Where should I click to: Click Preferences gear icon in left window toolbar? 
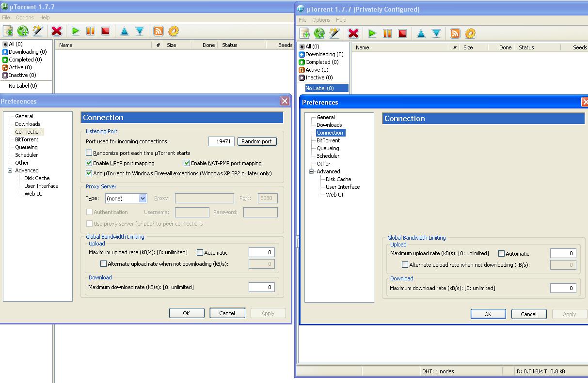pyautogui.click(x=174, y=31)
